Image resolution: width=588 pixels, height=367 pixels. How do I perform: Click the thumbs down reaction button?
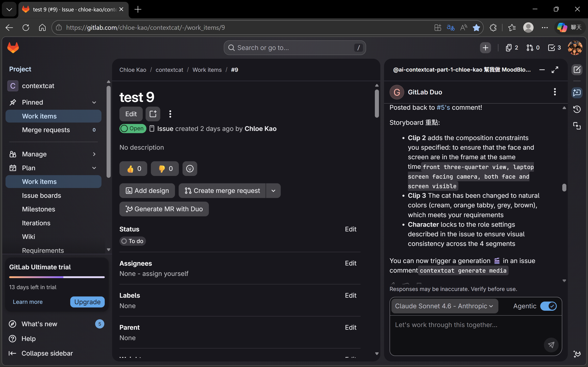pos(165,169)
